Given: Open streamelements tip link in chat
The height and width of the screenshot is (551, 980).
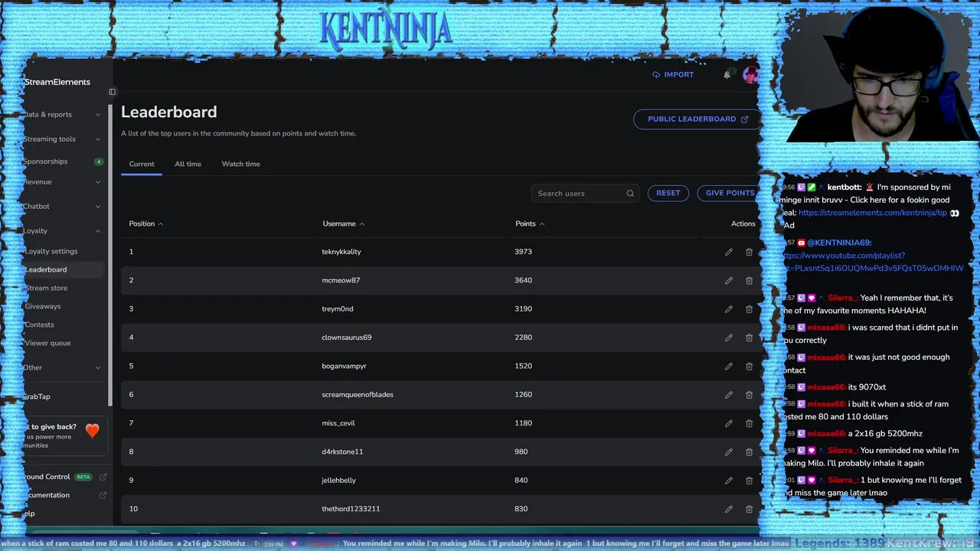Looking at the screenshot, I should pyautogui.click(x=872, y=213).
